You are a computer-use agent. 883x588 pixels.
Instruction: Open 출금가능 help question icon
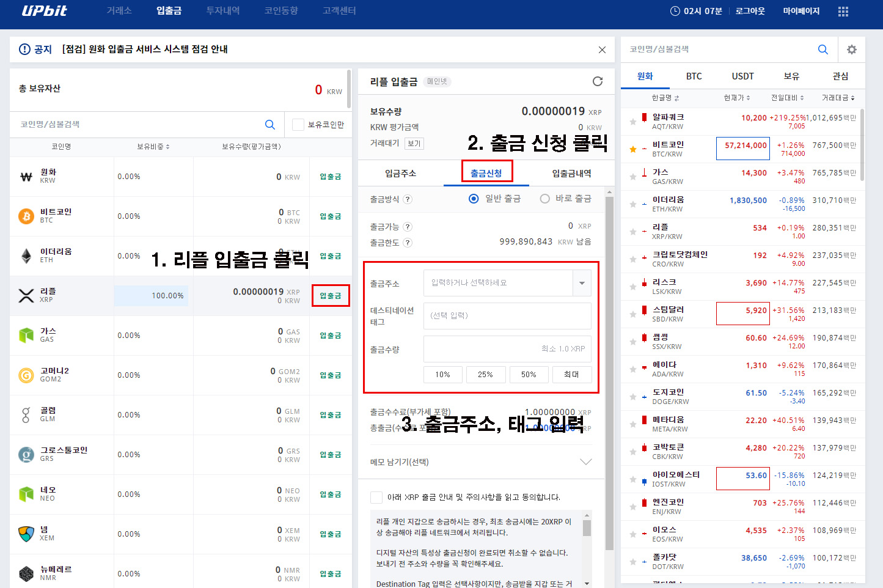click(x=408, y=227)
